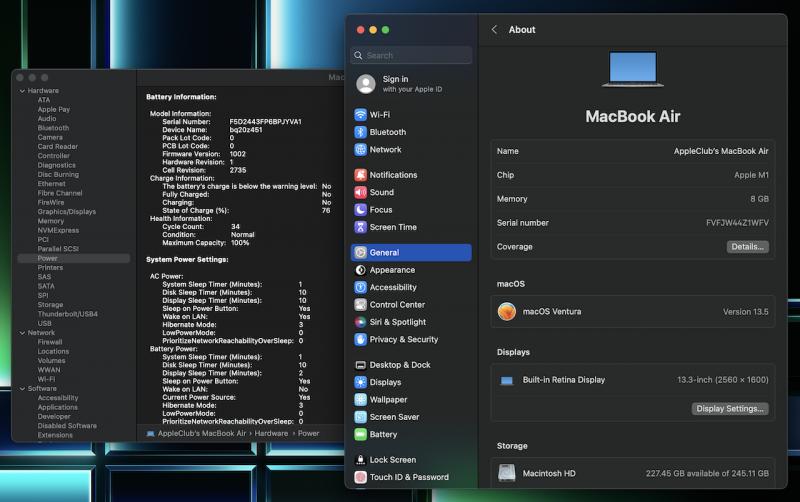Open Sound speaker icon

click(360, 192)
